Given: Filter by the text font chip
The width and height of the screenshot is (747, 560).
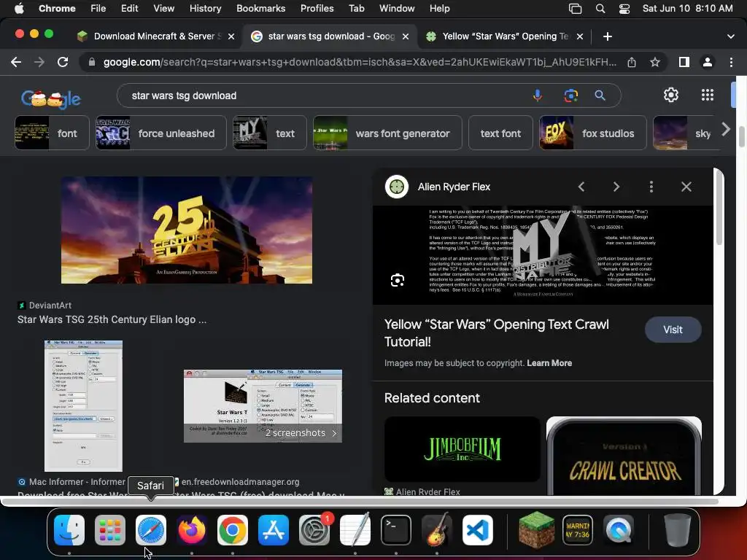Looking at the screenshot, I should (x=500, y=133).
